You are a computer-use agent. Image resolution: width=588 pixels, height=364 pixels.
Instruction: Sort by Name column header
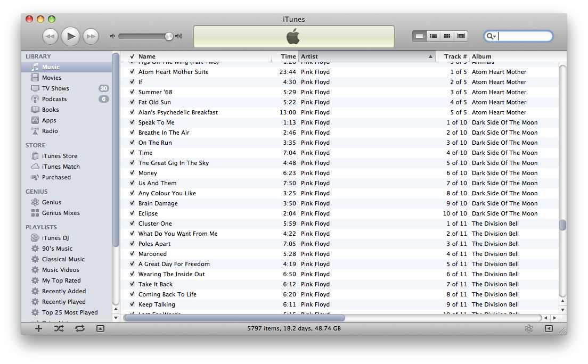pyautogui.click(x=203, y=56)
